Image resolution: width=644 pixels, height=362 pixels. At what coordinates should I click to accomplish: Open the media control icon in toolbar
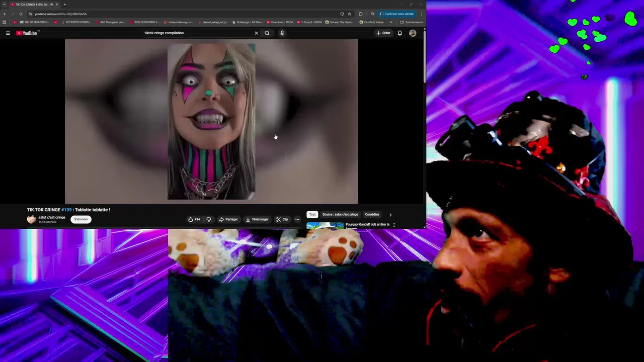point(372,14)
